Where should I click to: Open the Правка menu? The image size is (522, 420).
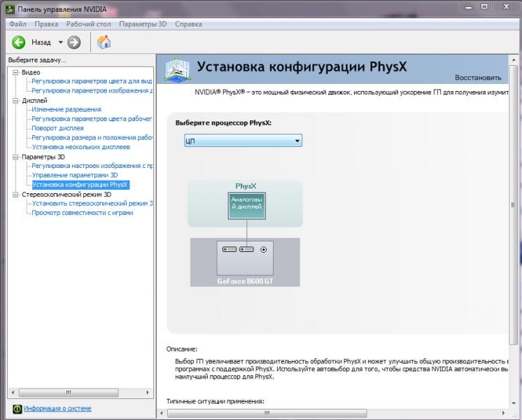[x=46, y=24]
